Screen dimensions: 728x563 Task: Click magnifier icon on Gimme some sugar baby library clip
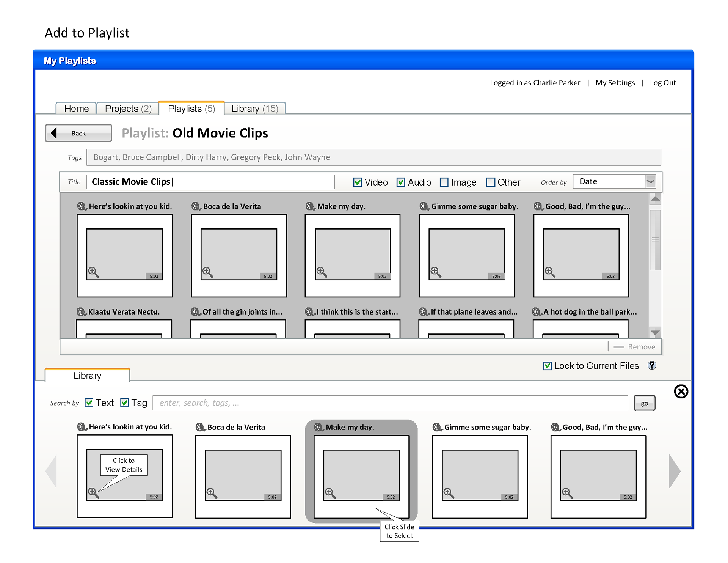coord(449,493)
